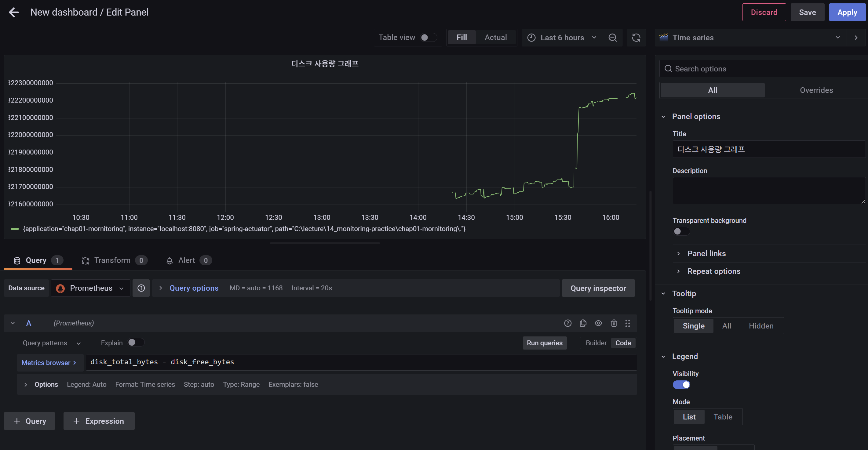Hide query A using the eye icon

(x=598, y=323)
